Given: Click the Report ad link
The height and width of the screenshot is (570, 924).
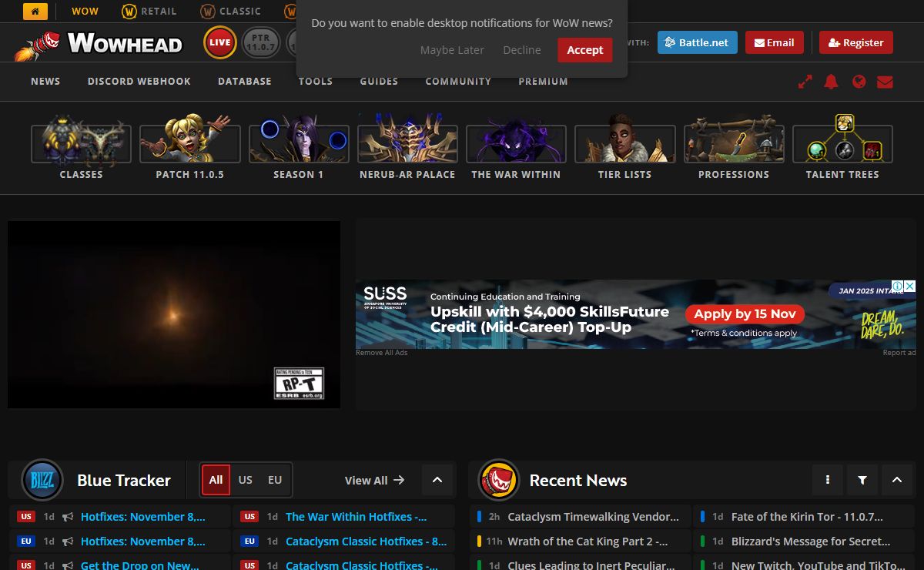Looking at the screenshot, I should coord(899,353).
